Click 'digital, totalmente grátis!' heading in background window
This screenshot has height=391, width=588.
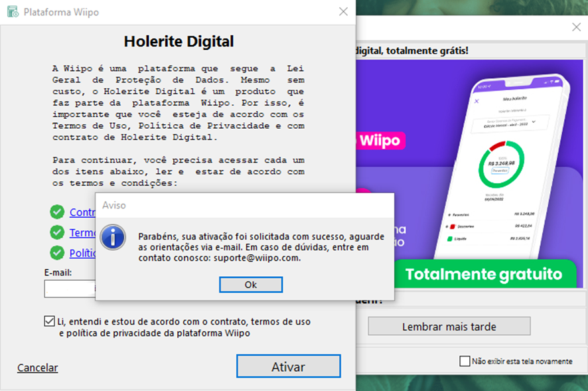point(412,50)
